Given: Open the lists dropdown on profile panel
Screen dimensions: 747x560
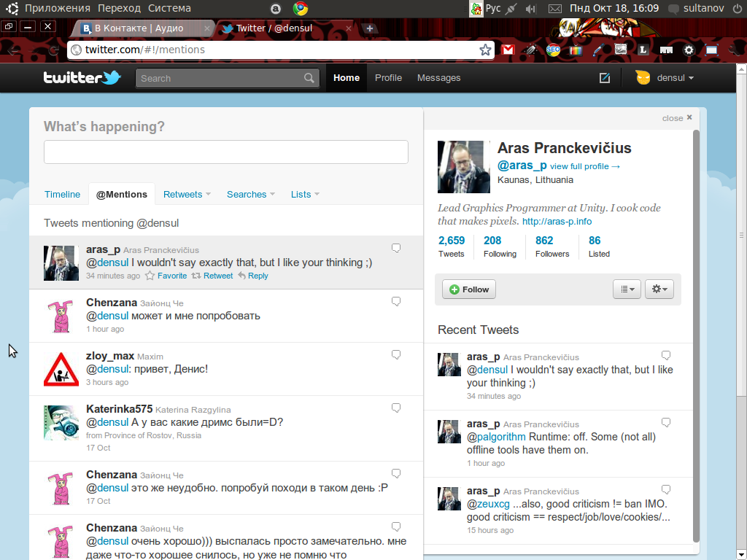Looking at the screenshot, I should click(x=627, y=289).
